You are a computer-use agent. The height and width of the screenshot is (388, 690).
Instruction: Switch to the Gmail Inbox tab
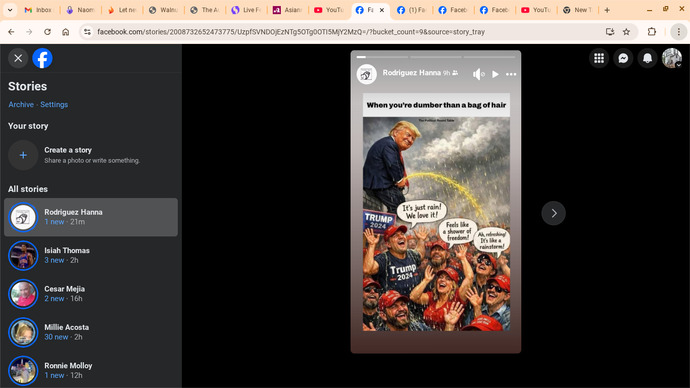point(39,10)
